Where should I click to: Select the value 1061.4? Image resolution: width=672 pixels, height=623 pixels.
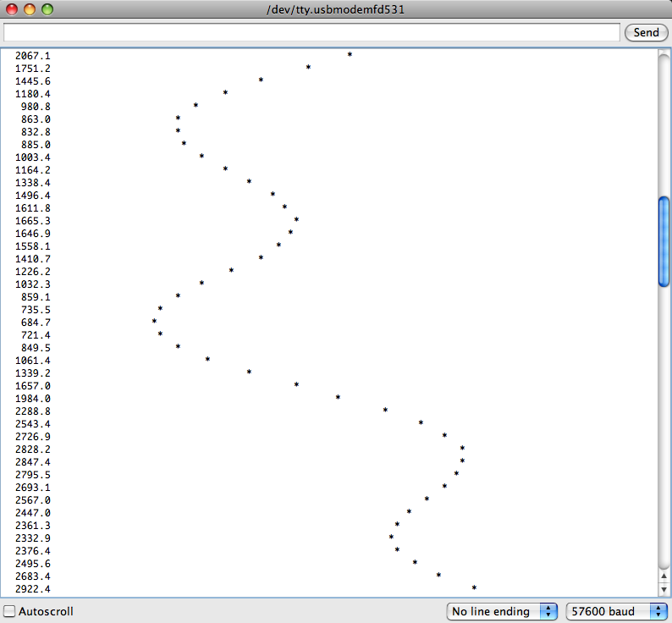[32, 361]
